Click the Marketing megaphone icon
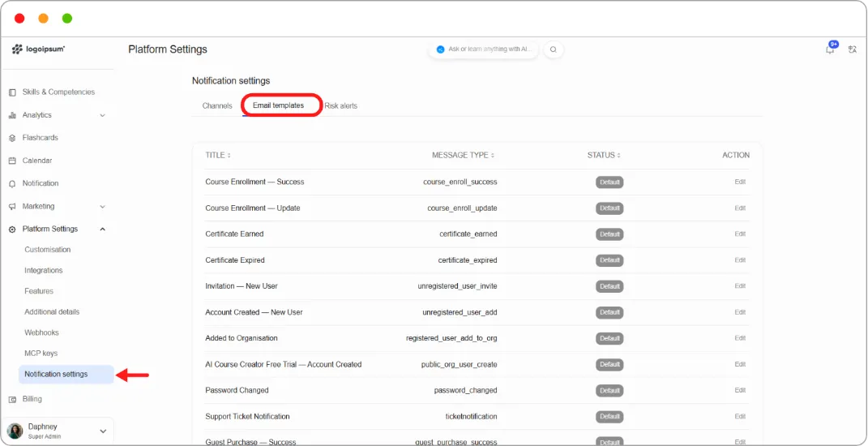 pos(12,207)
